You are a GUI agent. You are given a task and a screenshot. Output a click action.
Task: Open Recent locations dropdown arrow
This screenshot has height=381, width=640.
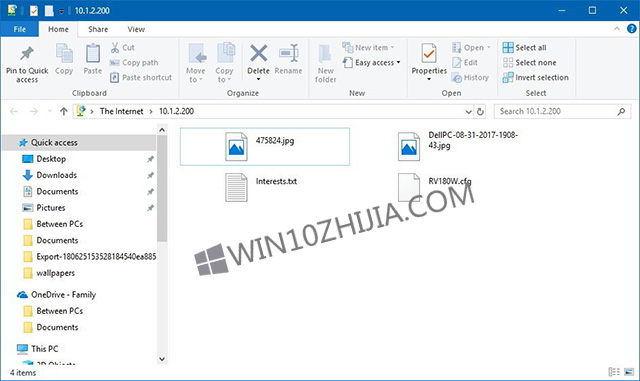[x=50, y=111]
